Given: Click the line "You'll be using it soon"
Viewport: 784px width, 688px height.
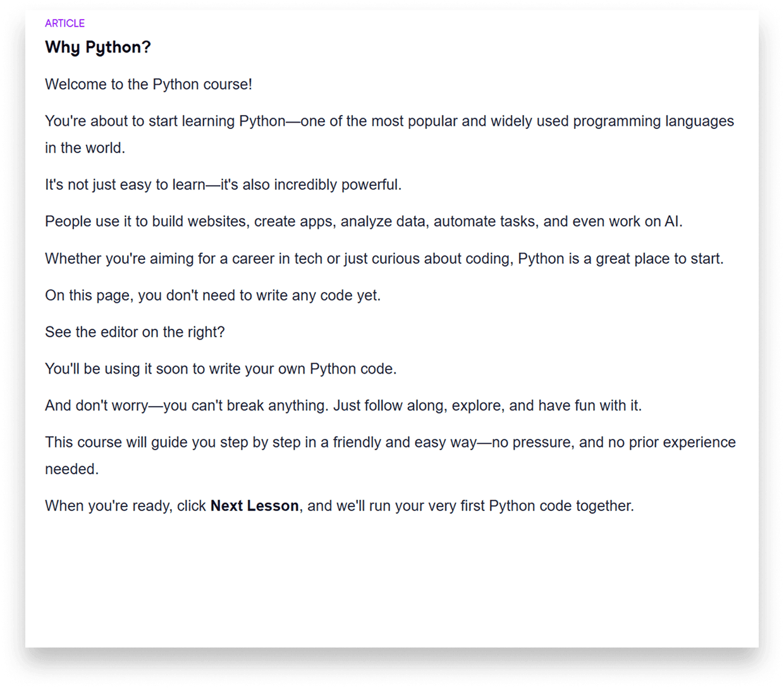Looking at the screenshot, I should (126, 369).
